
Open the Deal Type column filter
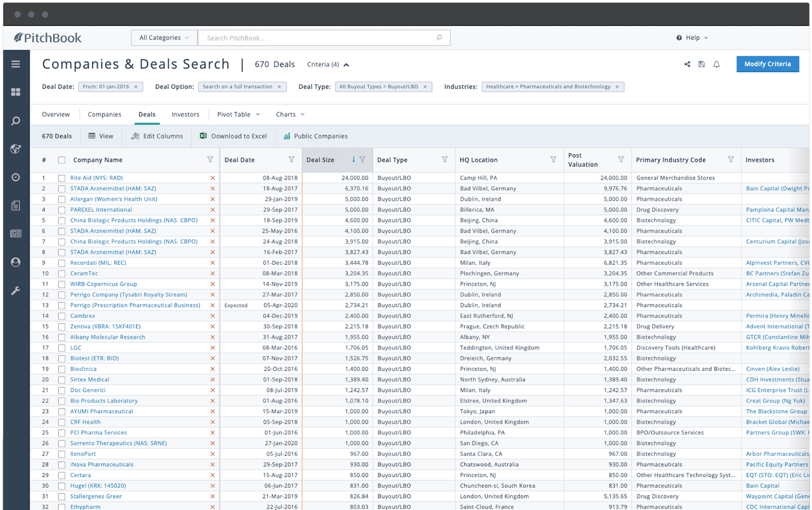445,159
